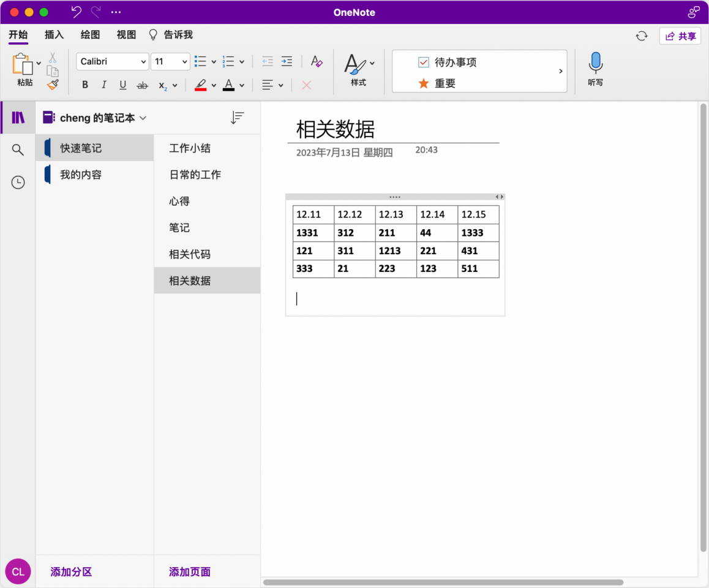Click the sync notebook icon
This screenshot has width=709, height=588.
click(641, 36)
